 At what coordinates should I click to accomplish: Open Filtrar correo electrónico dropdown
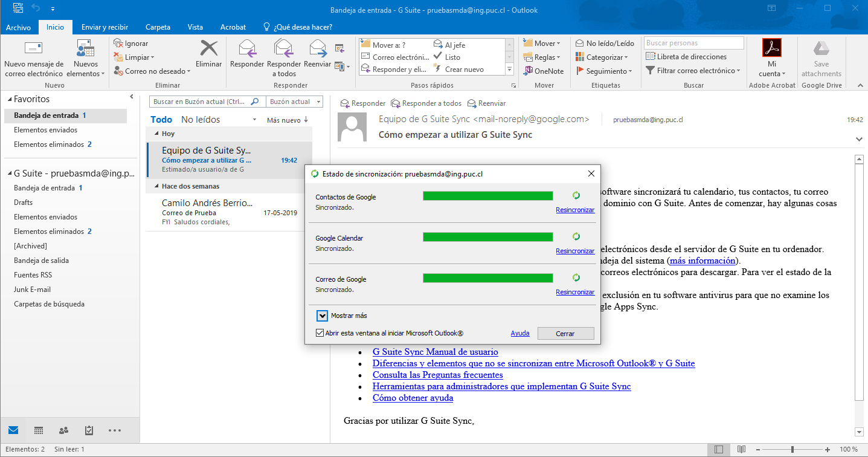(x=693, y=71)
